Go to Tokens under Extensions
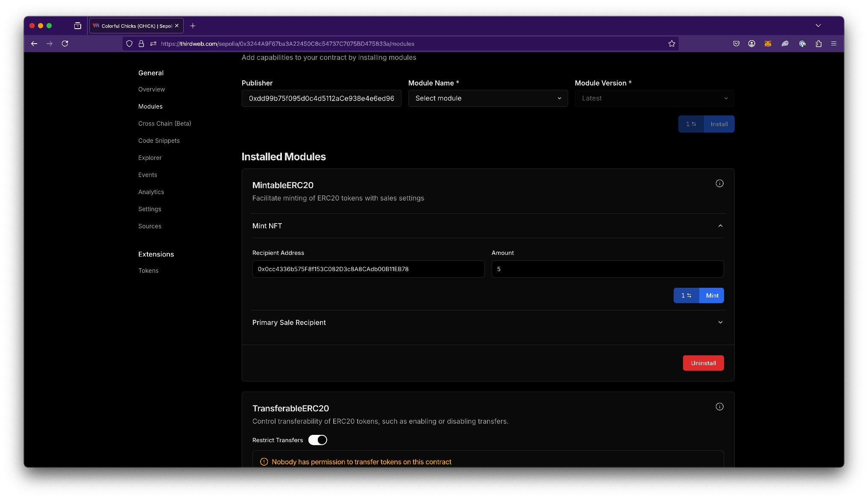868x499 pixels. coord(148,271)
